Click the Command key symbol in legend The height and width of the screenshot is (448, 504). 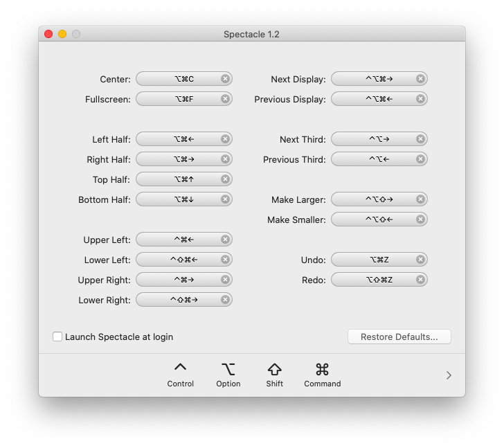(322, 369)
